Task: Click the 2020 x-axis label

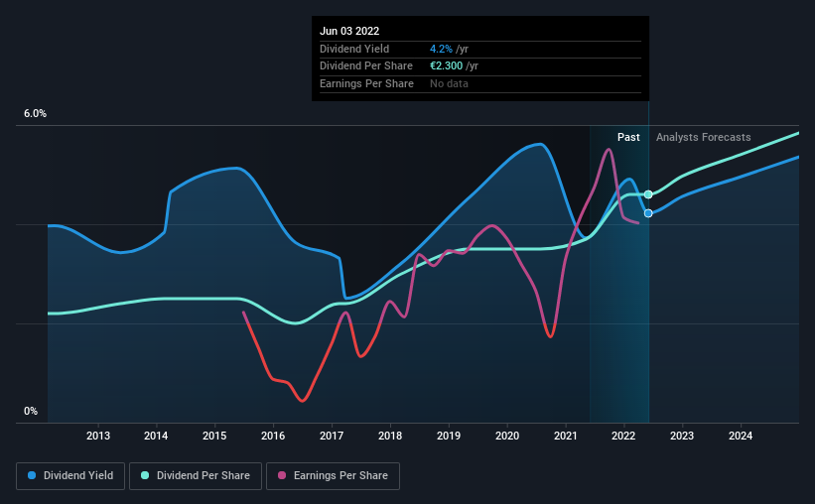Action: (x=507, y=436)
